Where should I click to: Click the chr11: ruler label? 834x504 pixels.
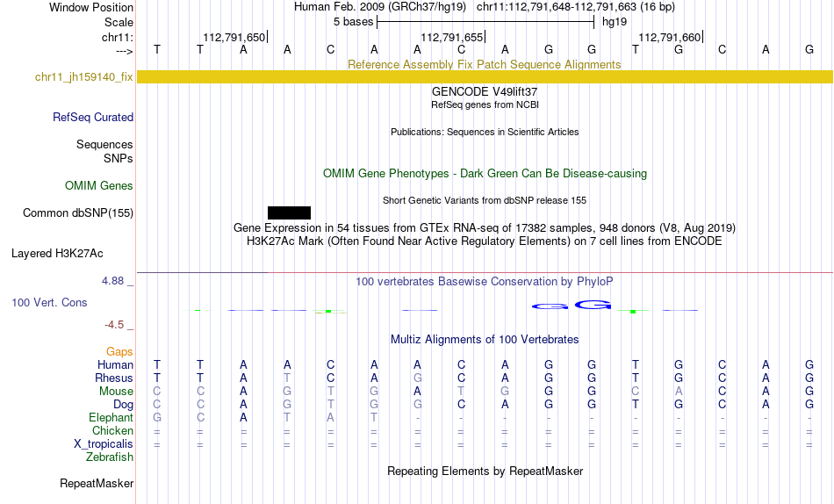tap(118, 37)
